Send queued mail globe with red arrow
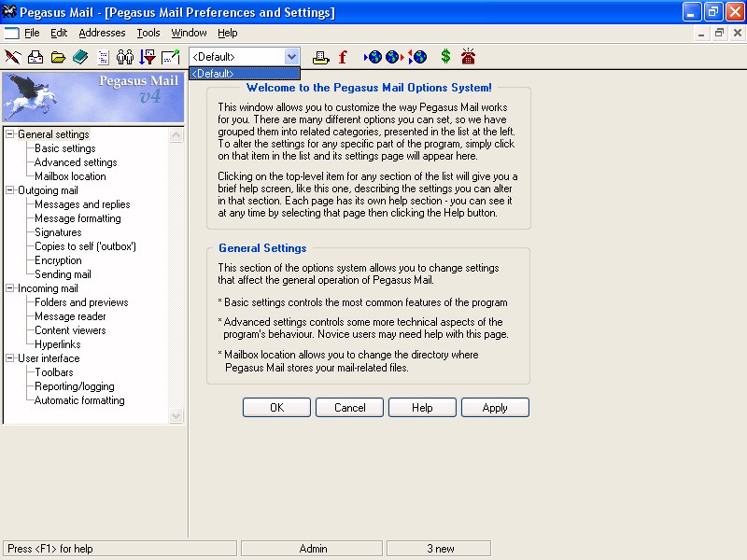Screen dimensions: 747x560 394,57
